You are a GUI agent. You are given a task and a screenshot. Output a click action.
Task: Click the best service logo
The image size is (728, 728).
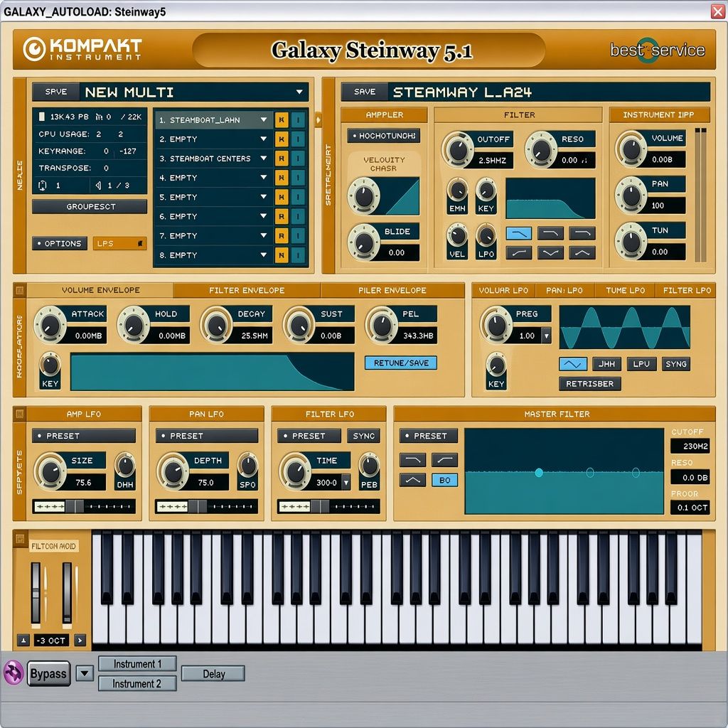(657, 50)
